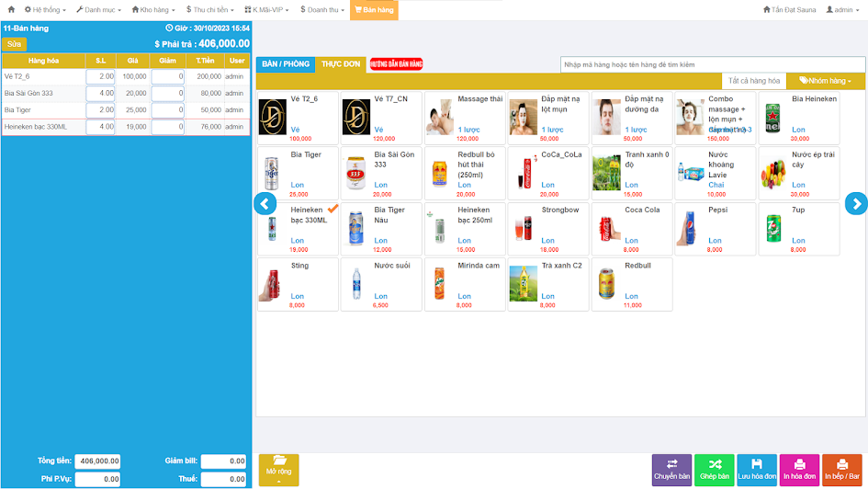The width and height of the screenshot is (868, 489).
Task: Select Heineken bạc 330ML order row
Action: click(x=126, y=127)
